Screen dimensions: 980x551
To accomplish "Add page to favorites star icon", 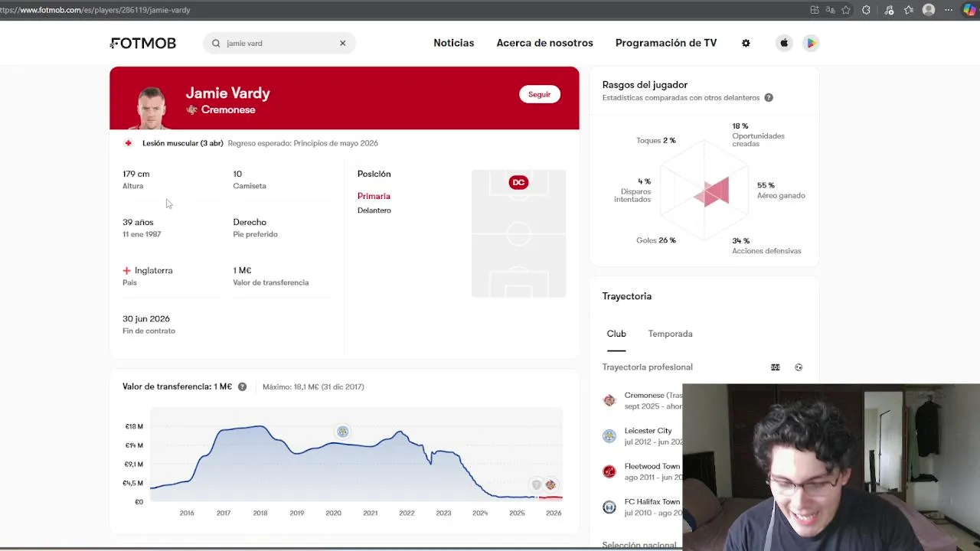I will [x=846, y=10].
